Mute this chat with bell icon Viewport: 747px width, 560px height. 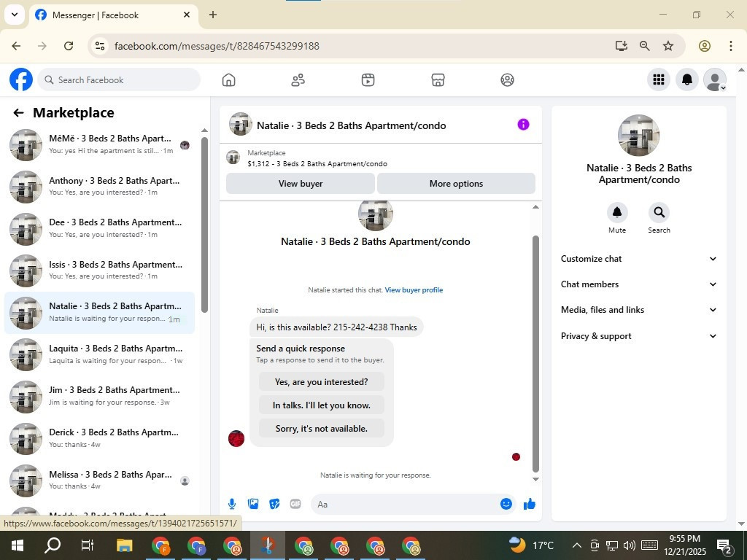coord(617,212)
